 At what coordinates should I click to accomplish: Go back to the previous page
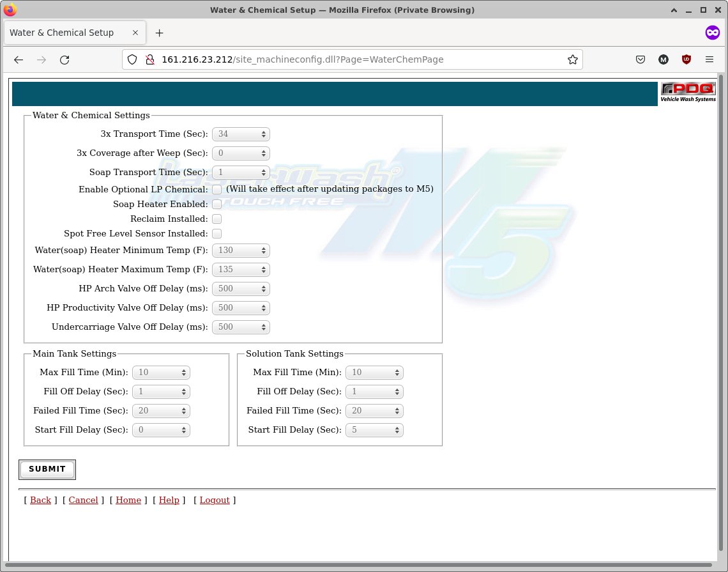click(19, 59)
